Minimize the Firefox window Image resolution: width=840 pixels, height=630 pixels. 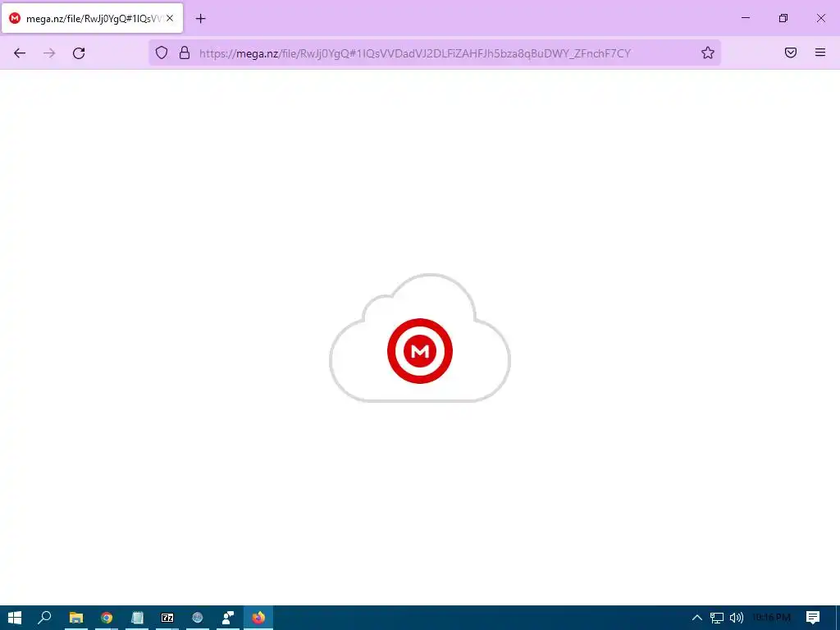pyautogui.click(x=745, y=18)
